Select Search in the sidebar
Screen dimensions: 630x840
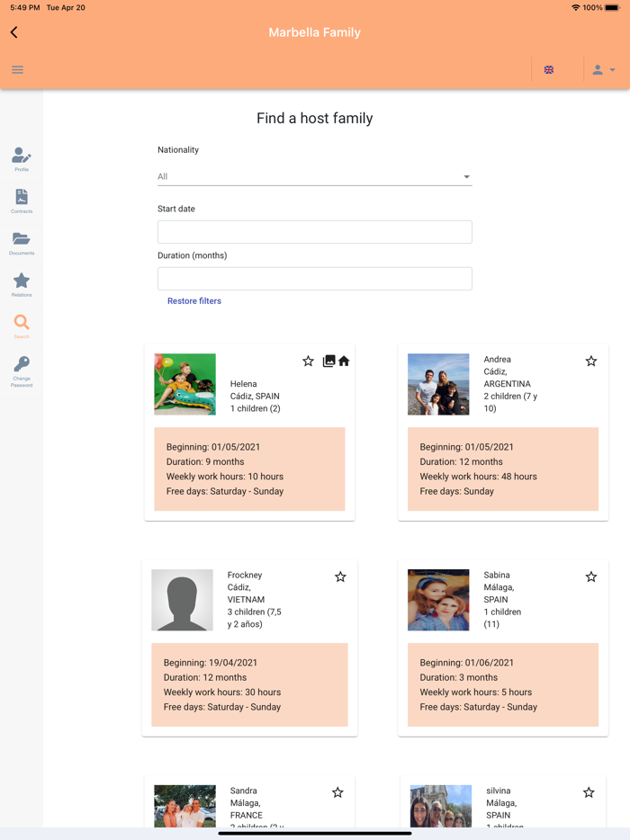pyautogui.click(x=22, y=326)
